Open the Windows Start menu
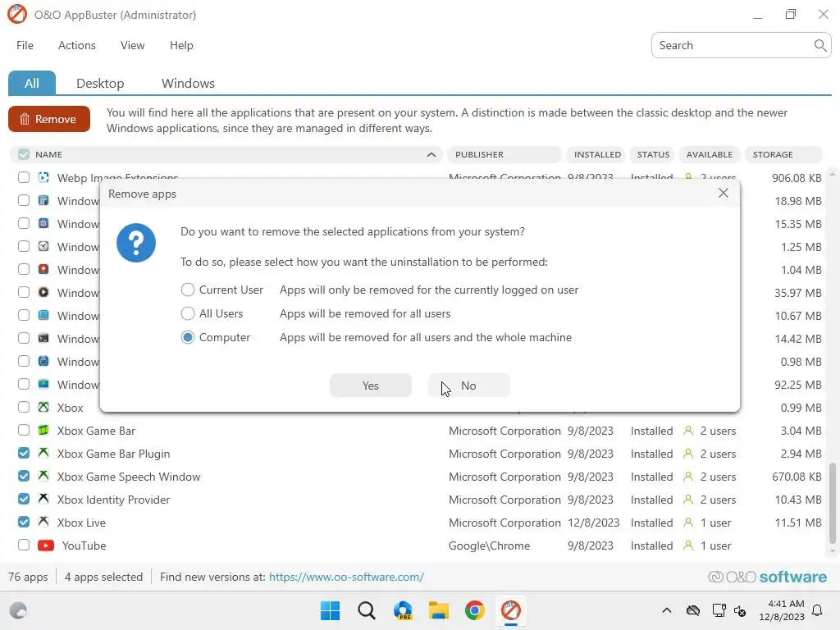840x630 pixels. pos(330,610)
